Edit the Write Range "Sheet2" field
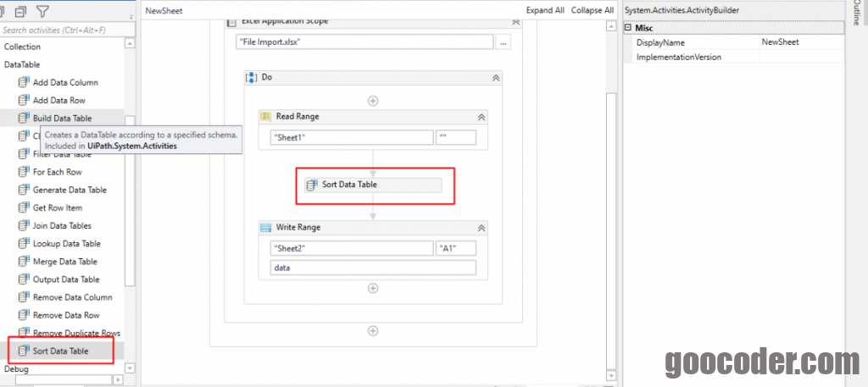The image size is (868, 387). coord(352,249)
